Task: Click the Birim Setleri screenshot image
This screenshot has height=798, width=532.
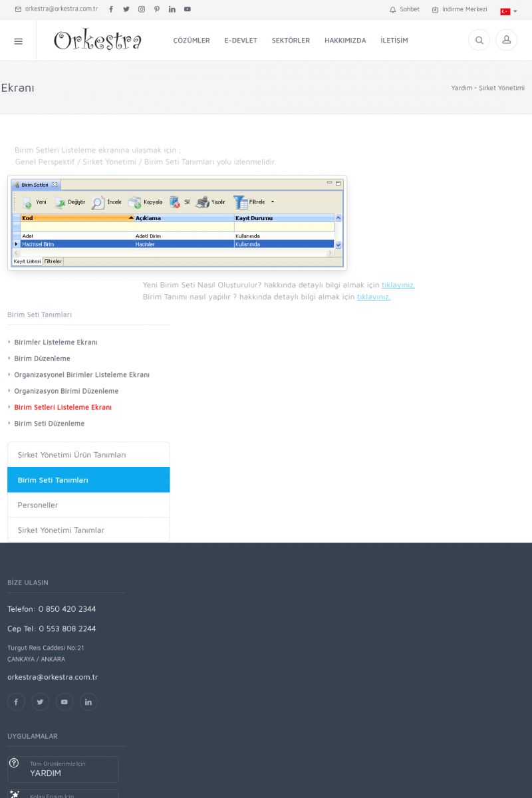Action: pyautogui.click(x=177, y=223)
